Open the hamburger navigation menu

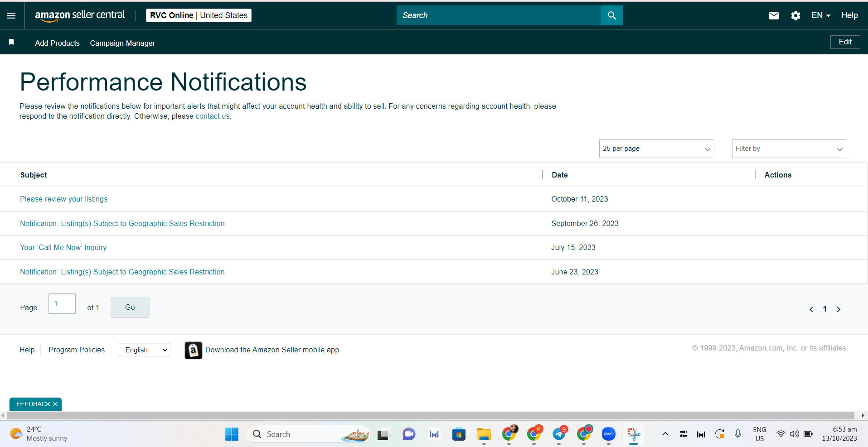coord(11,15)
